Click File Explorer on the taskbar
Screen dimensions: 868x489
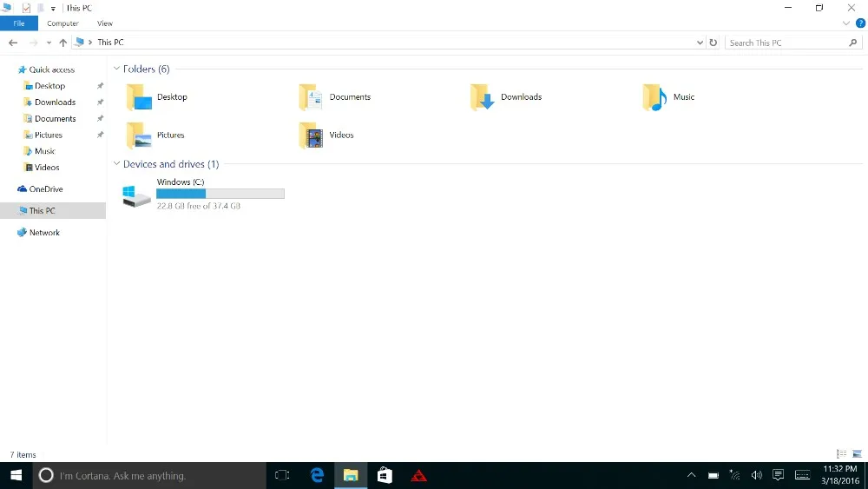[x=351, y=476]
